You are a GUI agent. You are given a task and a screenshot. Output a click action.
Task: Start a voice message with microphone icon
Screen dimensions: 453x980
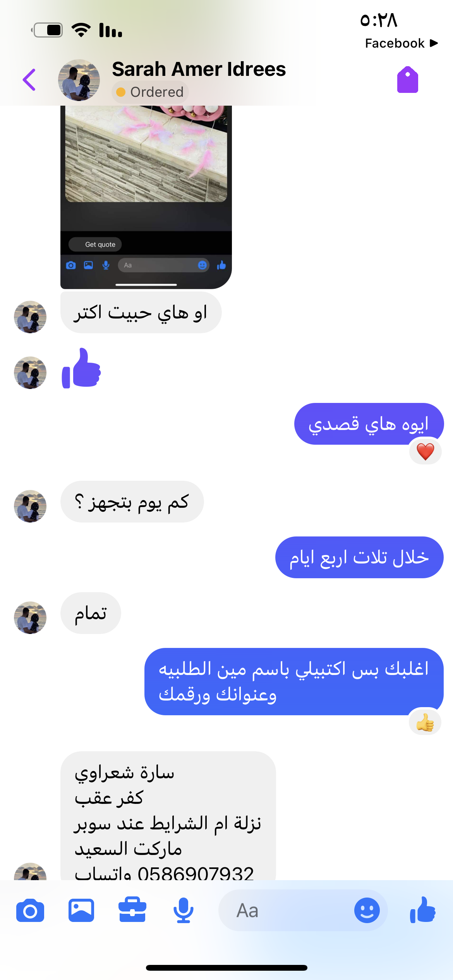184,910
